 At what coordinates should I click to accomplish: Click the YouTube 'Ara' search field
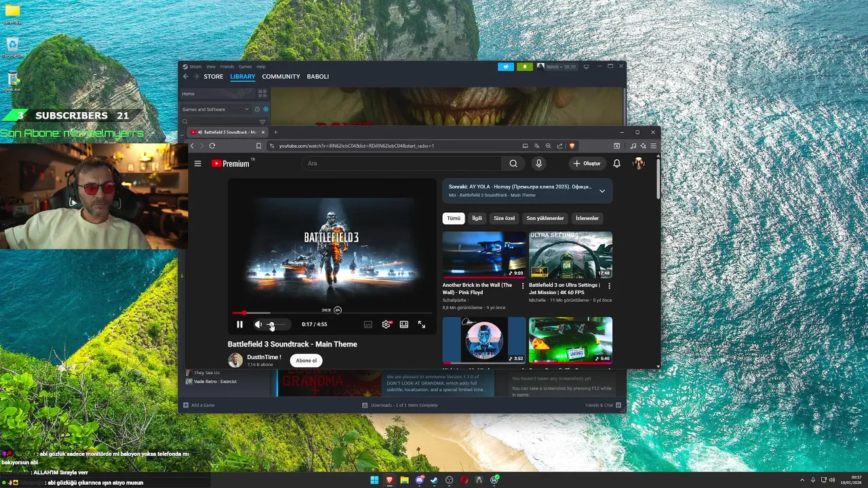pyautogui.click(x=401, y=163)
